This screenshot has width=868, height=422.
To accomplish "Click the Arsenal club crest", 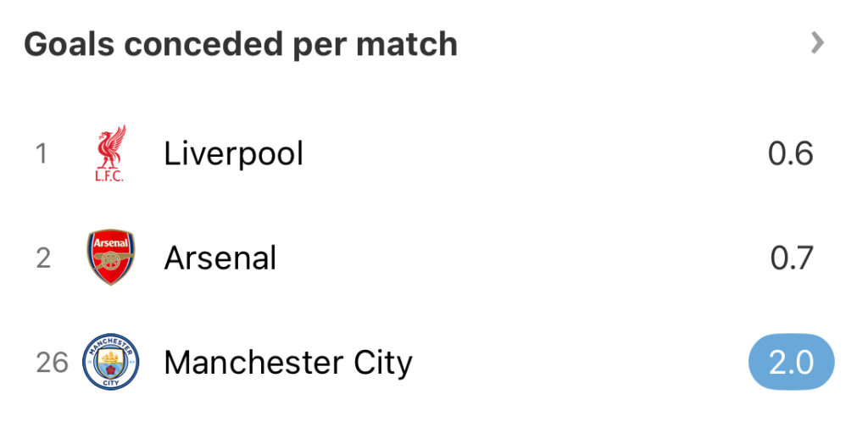I will [x=111, y=257].
